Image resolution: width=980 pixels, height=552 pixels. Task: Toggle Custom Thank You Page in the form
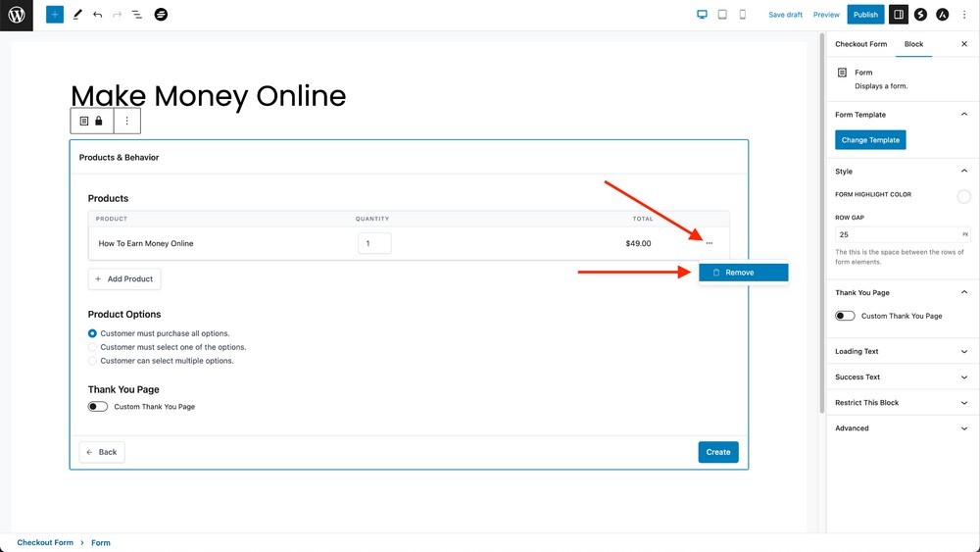(97, 406)
